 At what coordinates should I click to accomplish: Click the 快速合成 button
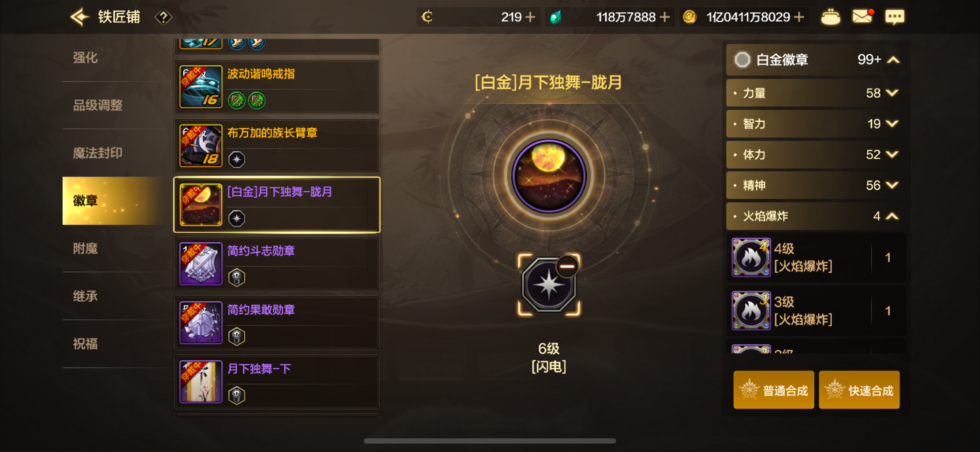pyautogui.click(x=859, y=390)
